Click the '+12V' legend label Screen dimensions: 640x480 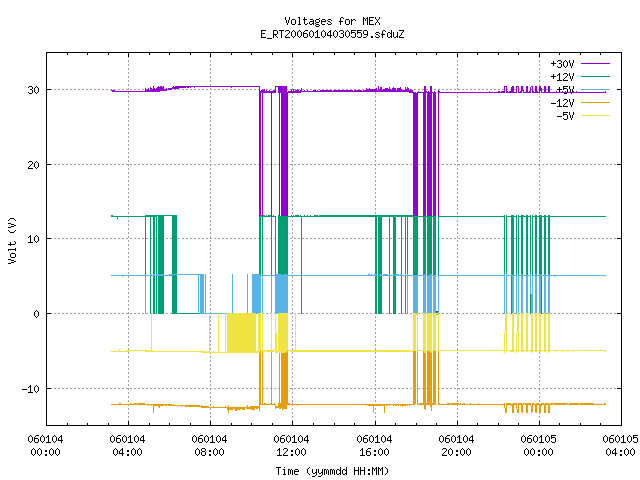[x=562, y=77]
